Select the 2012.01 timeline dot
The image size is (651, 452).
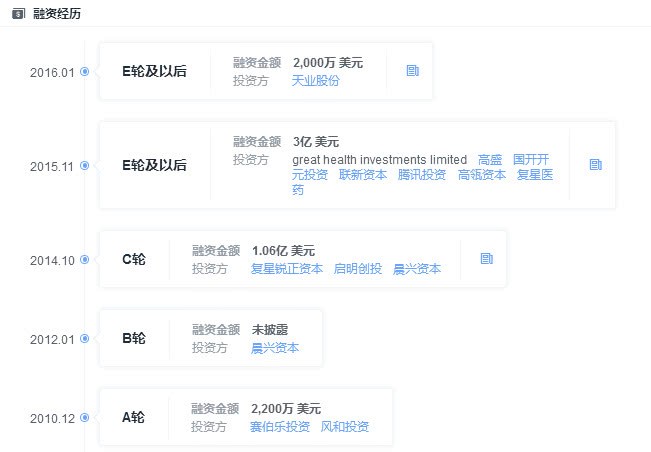pos(85,338)
